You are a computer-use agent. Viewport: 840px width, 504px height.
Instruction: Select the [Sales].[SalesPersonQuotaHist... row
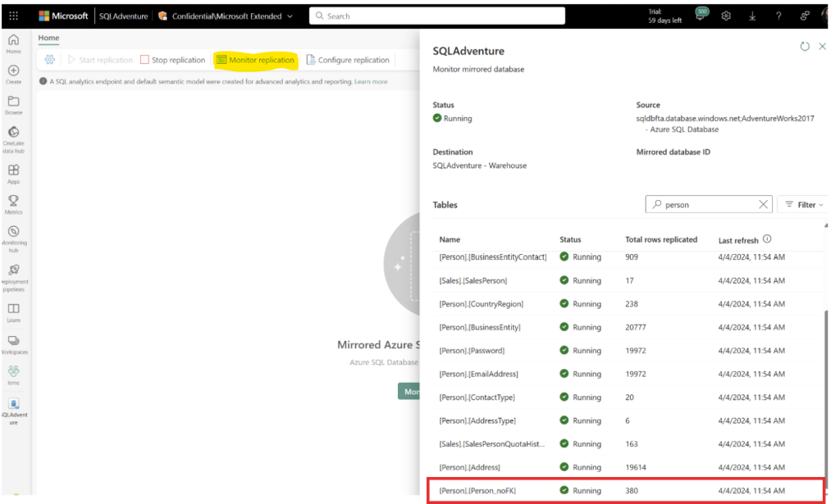coord(628,444)
